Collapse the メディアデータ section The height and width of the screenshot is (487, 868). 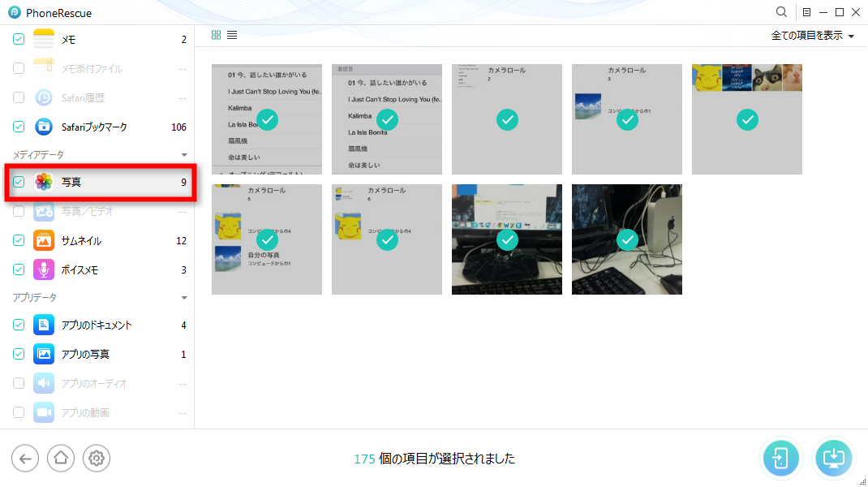coord(184,154)
